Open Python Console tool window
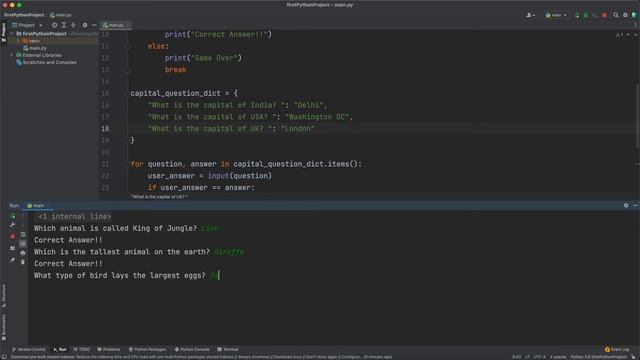The image size is (640, 360). [x=192, y=349]
